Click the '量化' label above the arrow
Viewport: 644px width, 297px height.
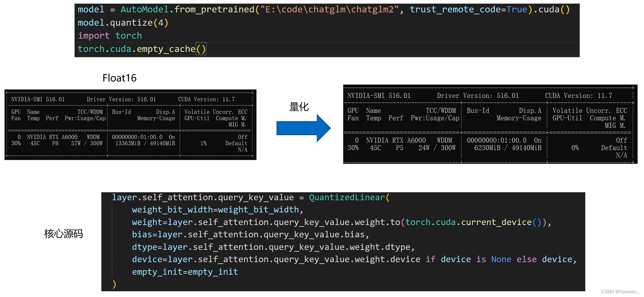click(x=299, y=107)
